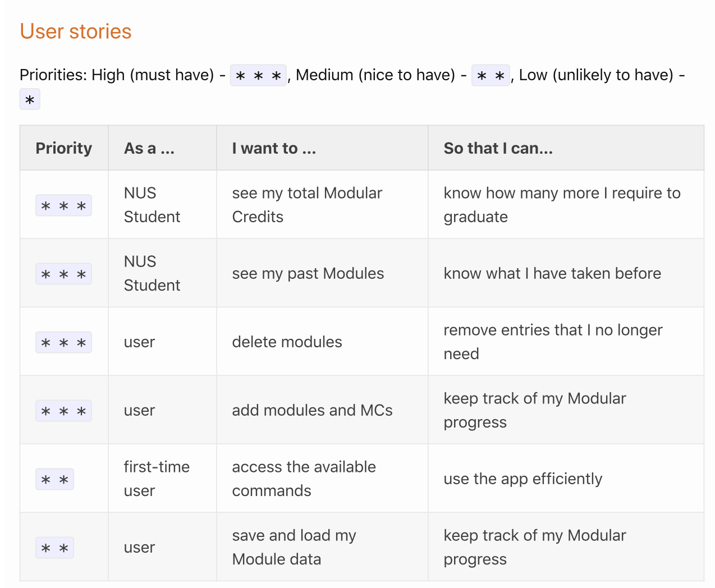Click the "know what I have taken before" cell
This screenshot has height=588, width=715.
click(566, 273)
